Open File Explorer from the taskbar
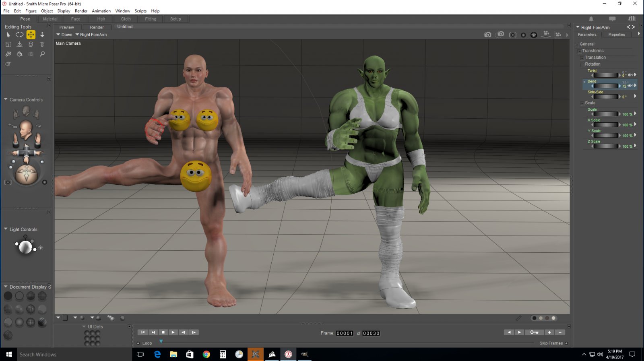The height and width of the screenshot is (361, 644). pos(173,354)
